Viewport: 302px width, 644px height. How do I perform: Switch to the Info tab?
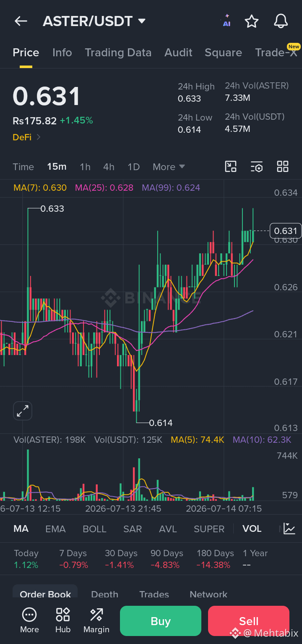click(62, 53)
